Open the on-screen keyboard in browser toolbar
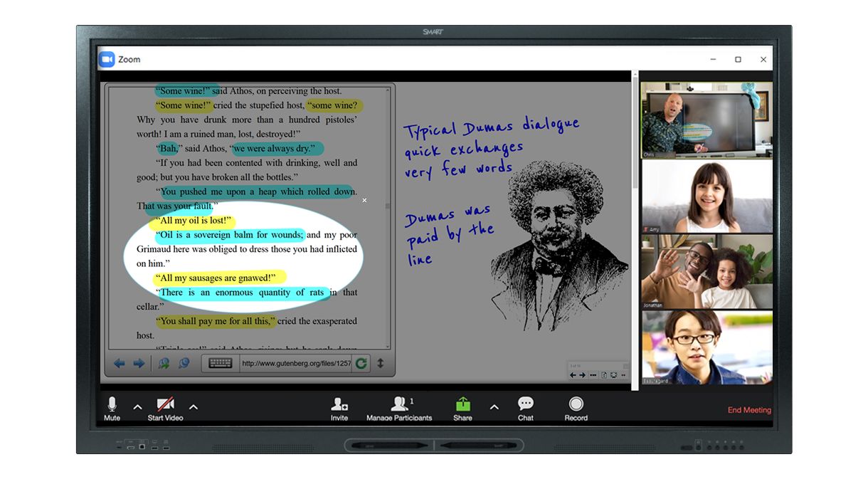The height and width of the screenshot is (489, 868). pyautogui.click(x=220, y=364)
